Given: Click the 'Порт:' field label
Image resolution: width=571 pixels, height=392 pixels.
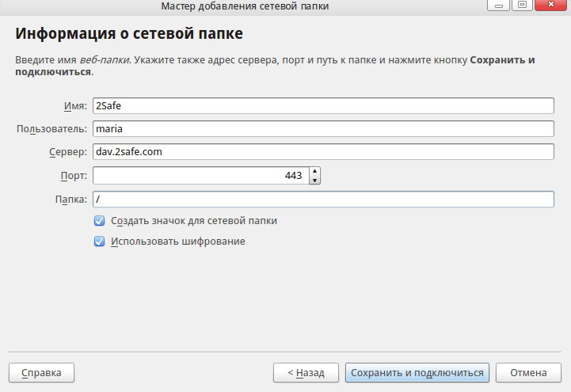Looking at the screenshot, I should pyautogui.click(x=74, y=176).
